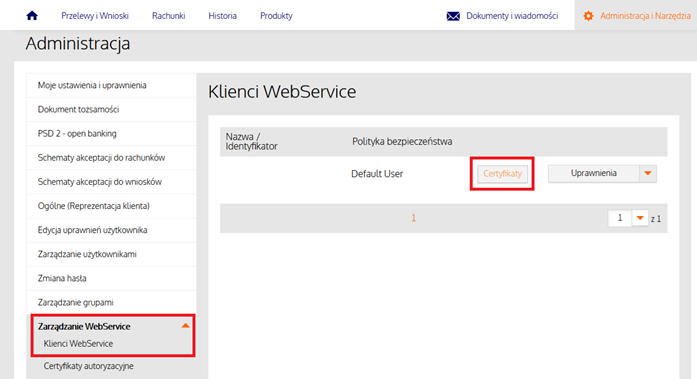Open the Rachunki menu
Viewport: 697px width, 379px height.
tap(168, 16)
